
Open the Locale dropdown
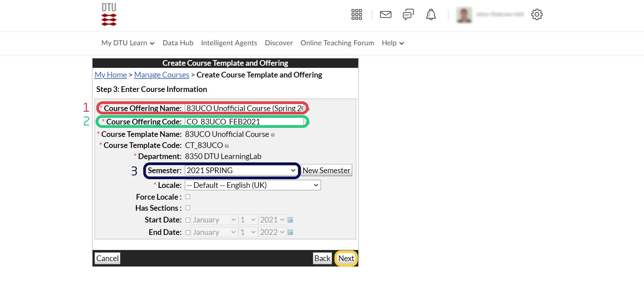(253, 185)
